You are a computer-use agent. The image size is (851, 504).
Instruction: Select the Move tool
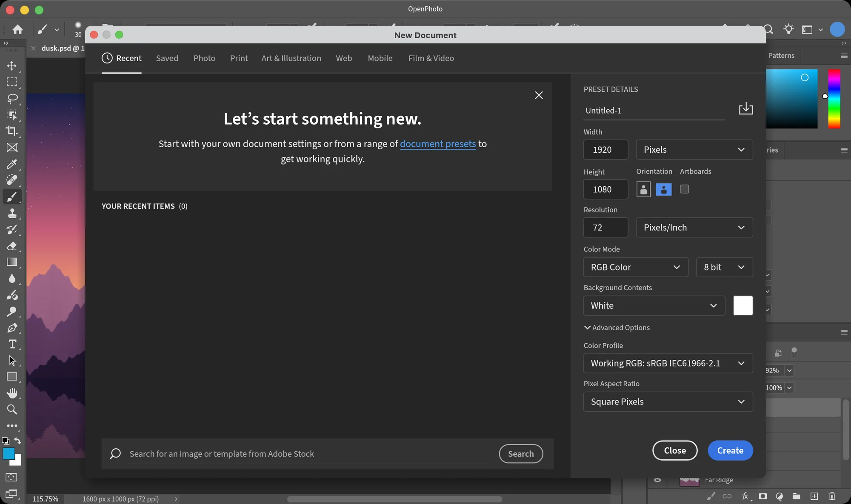12,65
